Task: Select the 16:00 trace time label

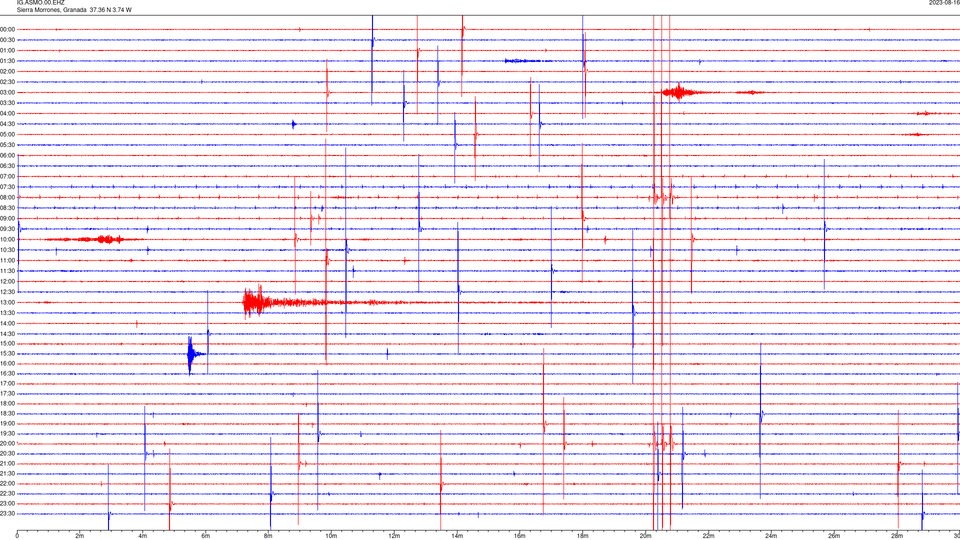Action: pyautogui.click(x=7, y=364)
